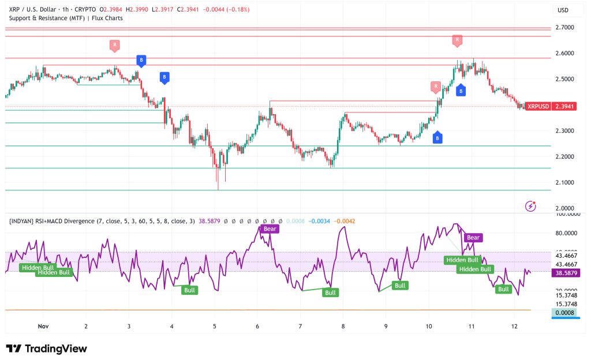
Task: Click the USD currency selector
Action: pyautogui.click(x=563, y=10)
